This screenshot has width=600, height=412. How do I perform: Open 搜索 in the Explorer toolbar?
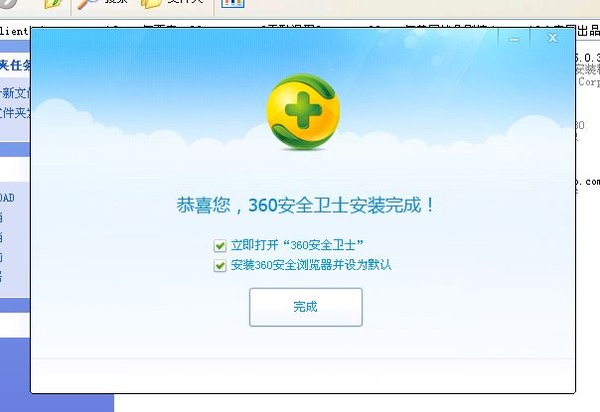[x=104, y=4]
